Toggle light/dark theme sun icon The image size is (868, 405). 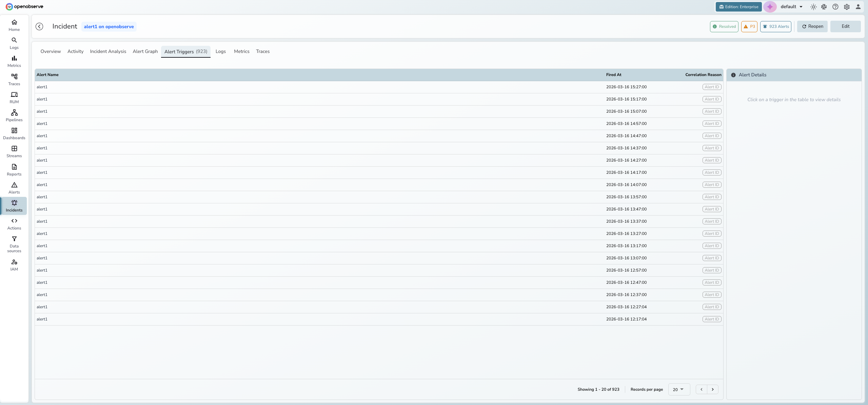(813, 7)
